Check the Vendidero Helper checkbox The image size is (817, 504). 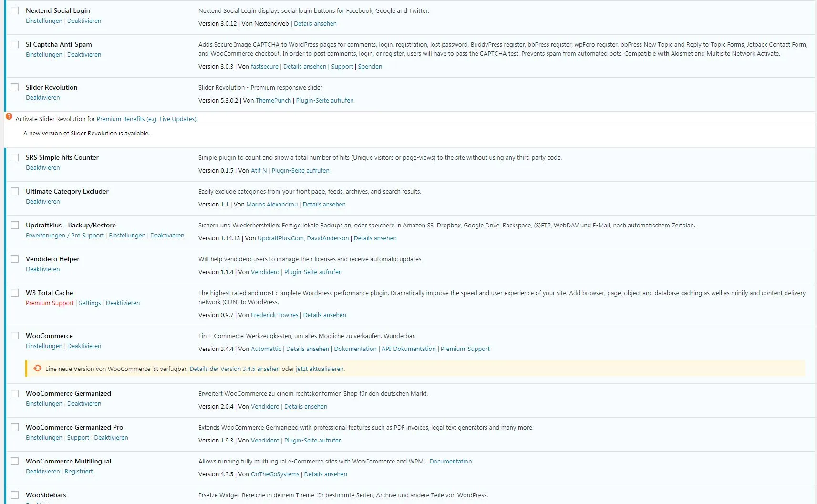(x=15, y=259)
